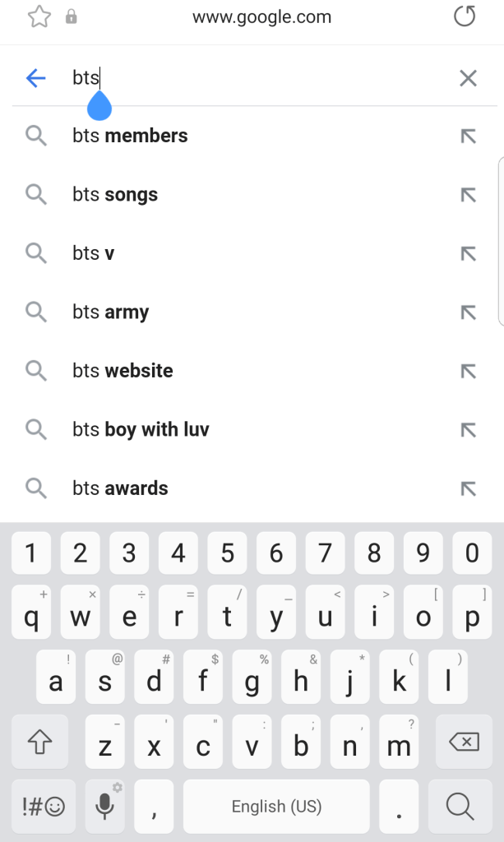Switch to symbols and emoji keyboard
Screen dimensions: 504x842
[x=44, y=807]
